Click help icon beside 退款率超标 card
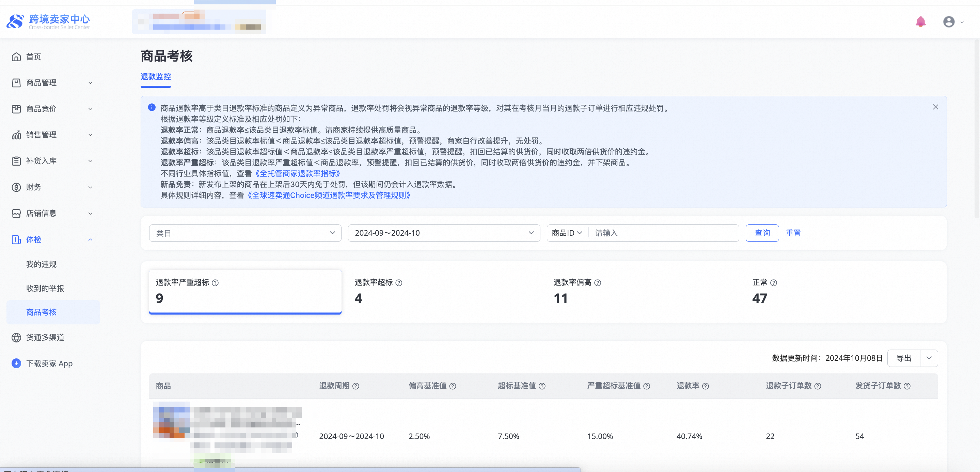Screen dimensions: 980x472 pos(399,283)
